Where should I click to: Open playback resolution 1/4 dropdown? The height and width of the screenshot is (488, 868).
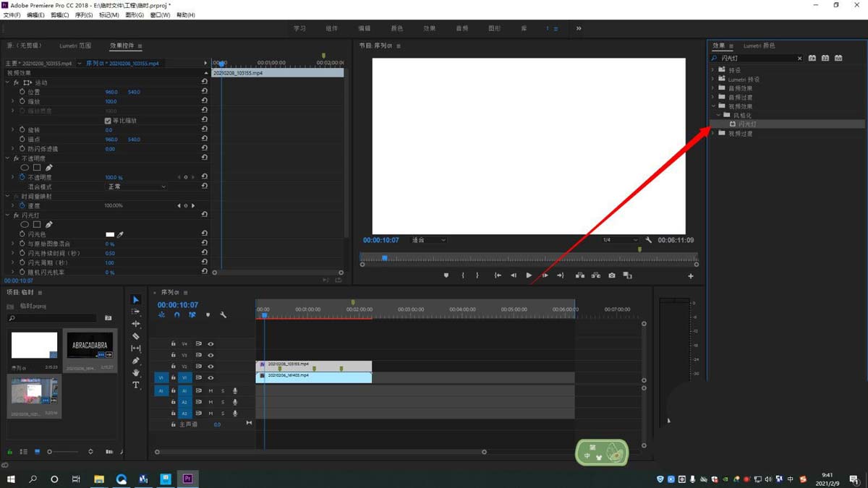tap(621, 240)
